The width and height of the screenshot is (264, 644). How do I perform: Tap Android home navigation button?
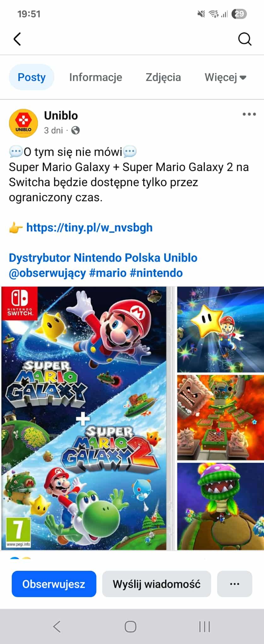pyautogui.click(x=130, y=626)
